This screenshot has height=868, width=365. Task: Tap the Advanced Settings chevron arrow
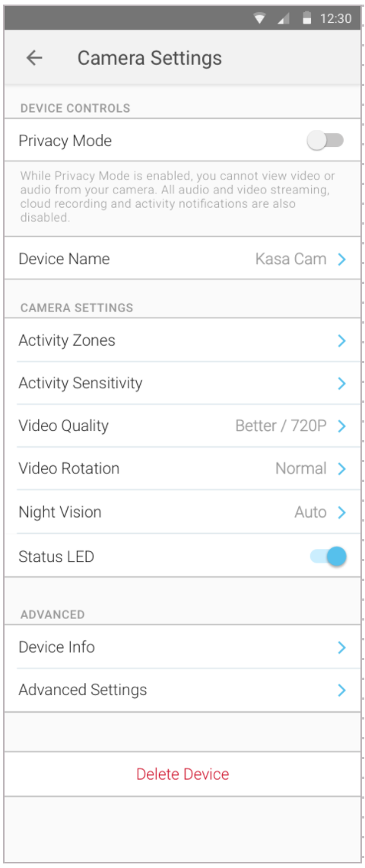341,691
